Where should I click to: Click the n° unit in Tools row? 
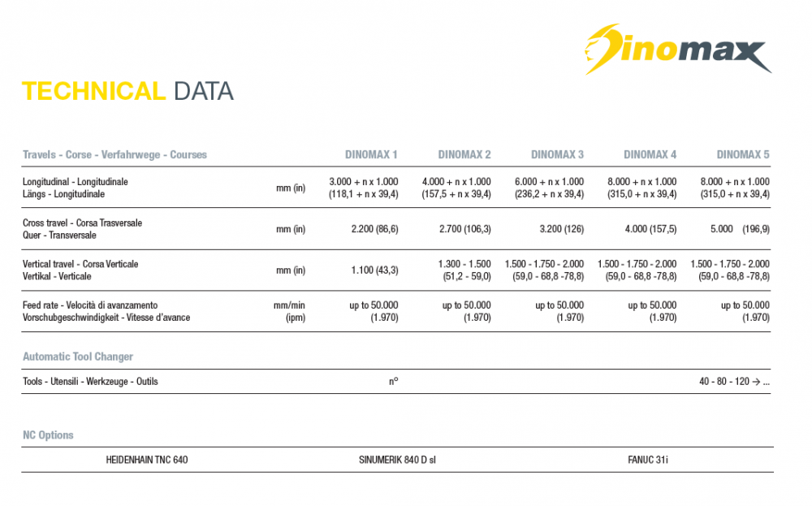394,381
